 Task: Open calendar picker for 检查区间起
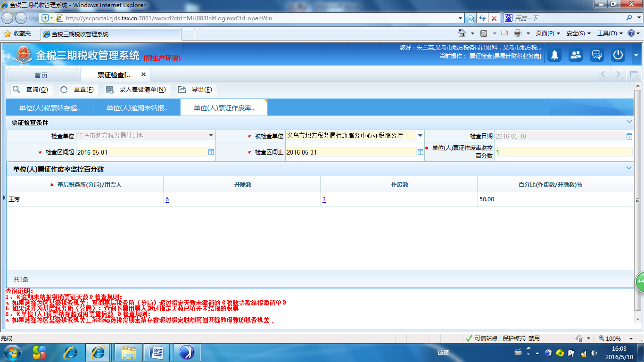[211, 152]
